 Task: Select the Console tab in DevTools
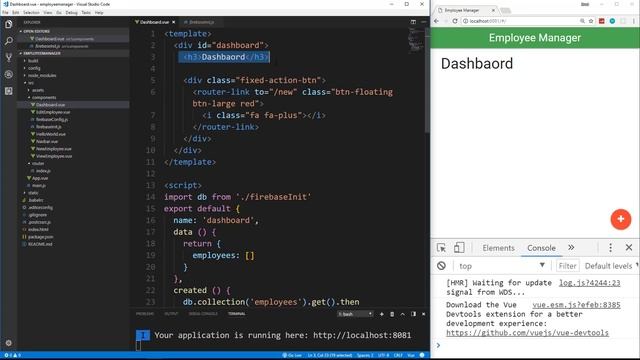(541, 248)
